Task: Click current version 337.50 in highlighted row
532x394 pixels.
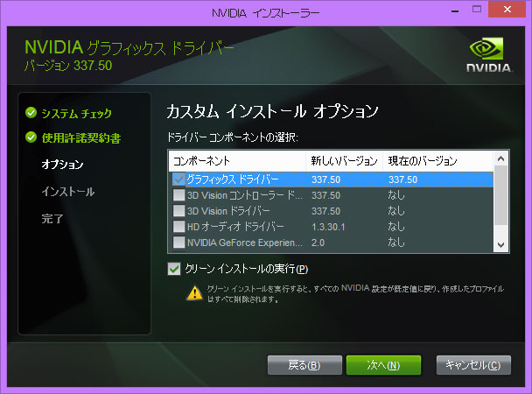Action: 402,179
